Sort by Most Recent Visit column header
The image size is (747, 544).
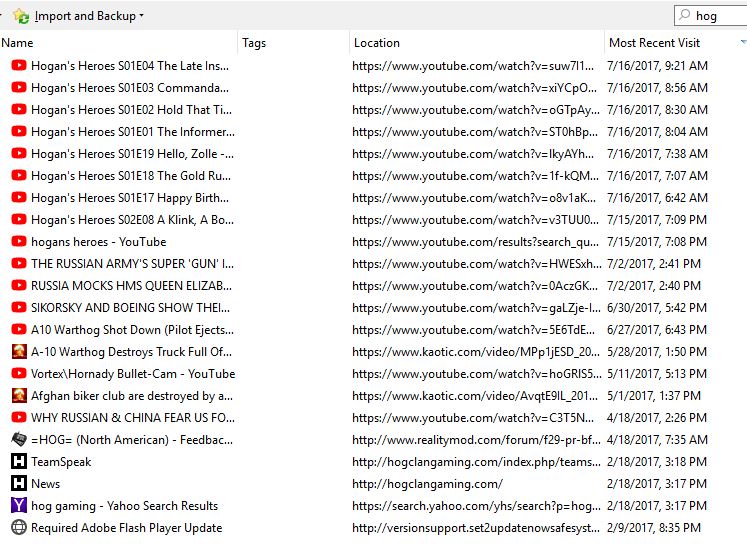(x=655, y=43)
